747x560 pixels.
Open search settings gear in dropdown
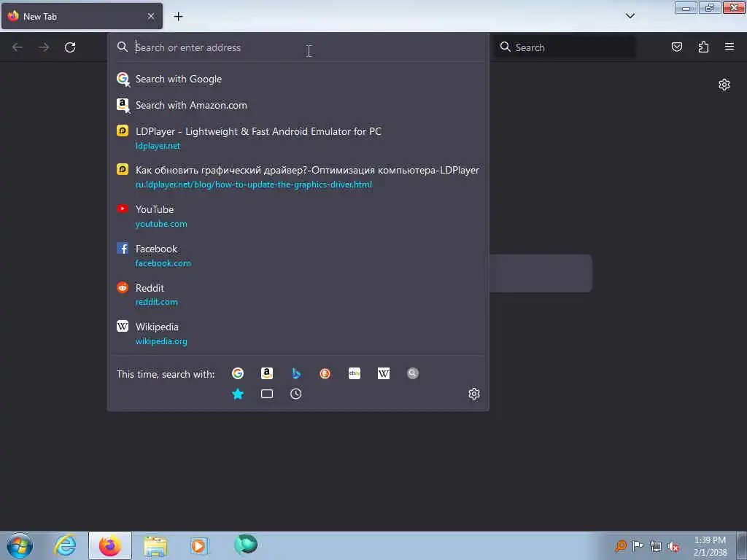coord(473,394)
